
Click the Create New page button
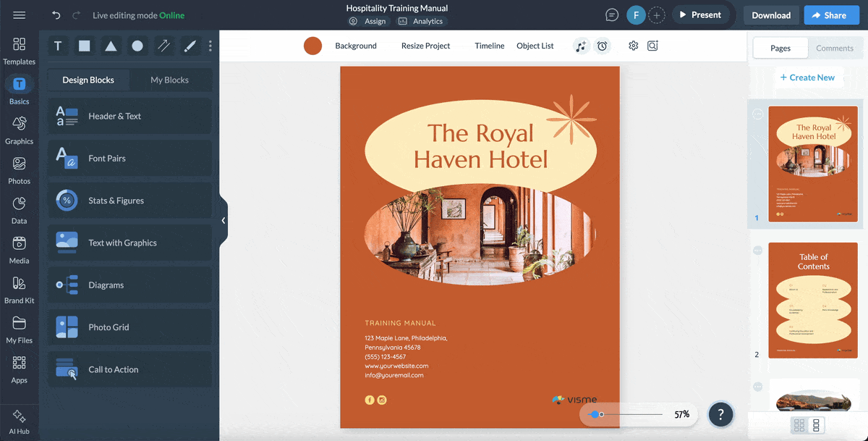pyautogui.click(x=809, y=77)
